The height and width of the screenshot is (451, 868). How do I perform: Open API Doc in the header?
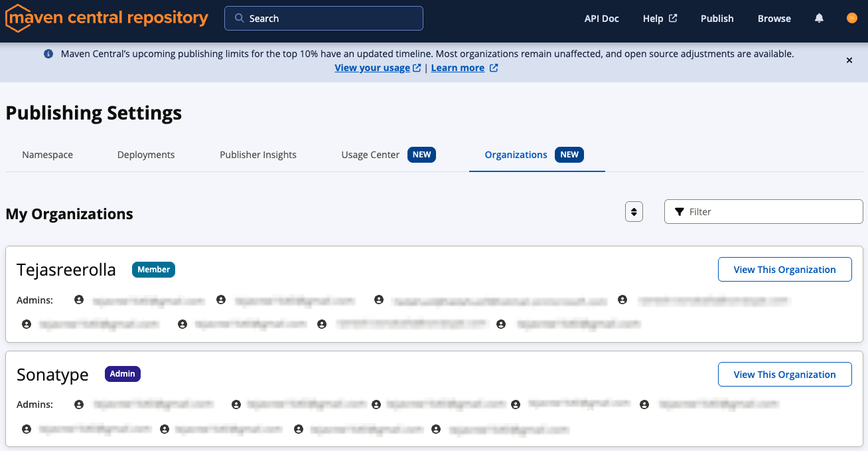[601, 19]
